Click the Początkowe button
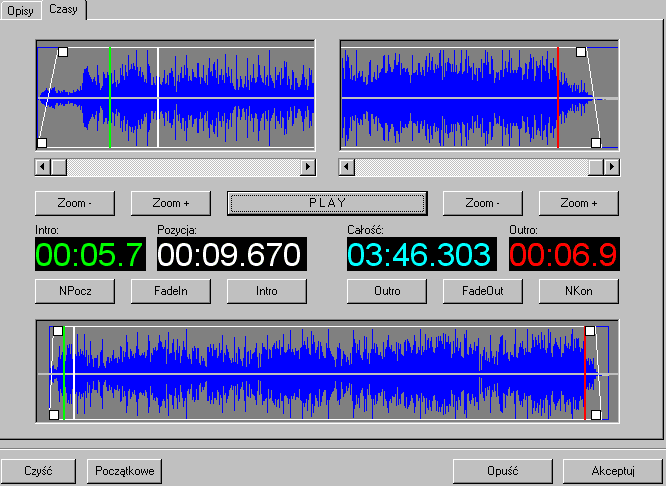 [x=124, y=471]
